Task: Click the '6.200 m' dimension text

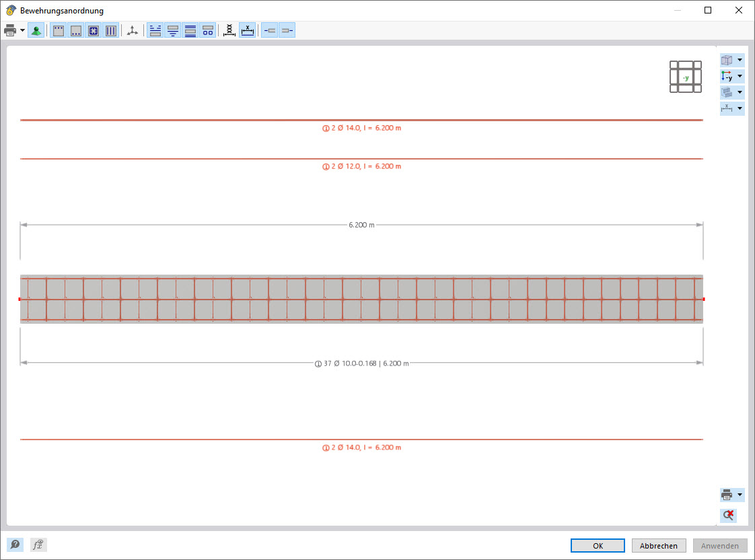Action: coord(361,225)
